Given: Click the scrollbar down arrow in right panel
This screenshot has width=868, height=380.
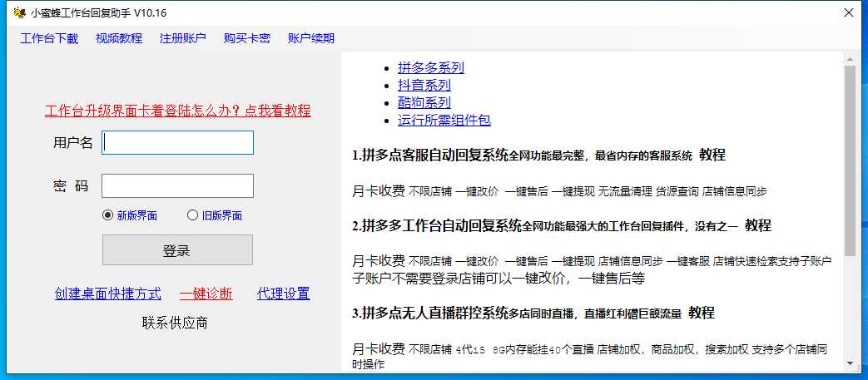Looking at the screenshot, I should [850, 363].
